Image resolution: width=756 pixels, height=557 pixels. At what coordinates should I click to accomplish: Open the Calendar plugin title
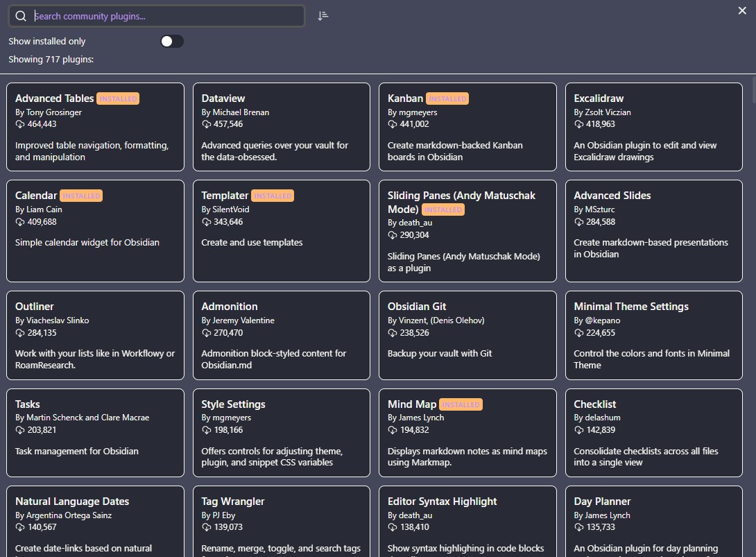point(36,196)
